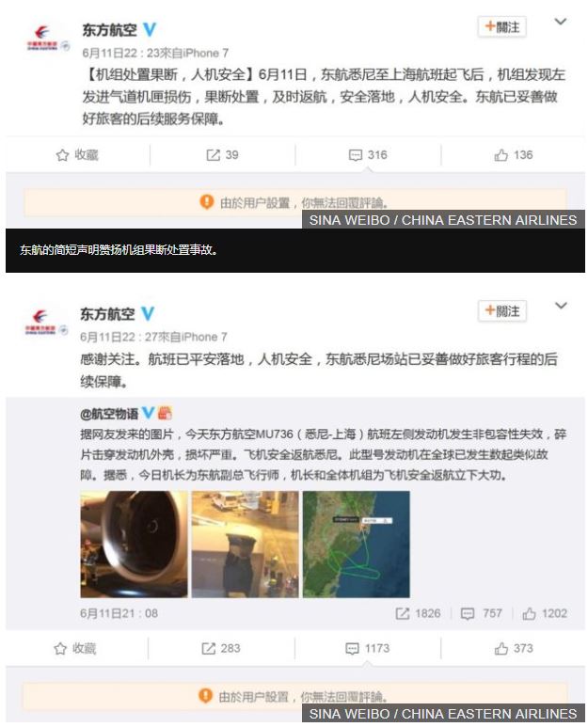Screen dimensions: 588x727
Task: Expand the second post's chevron menu
Action: pos(561,306)
